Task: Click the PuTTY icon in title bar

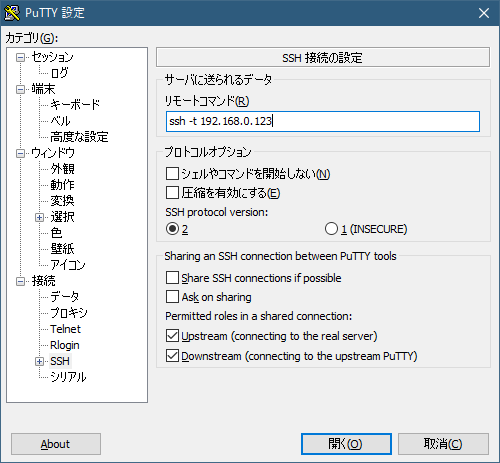Action: coord(12,13)
